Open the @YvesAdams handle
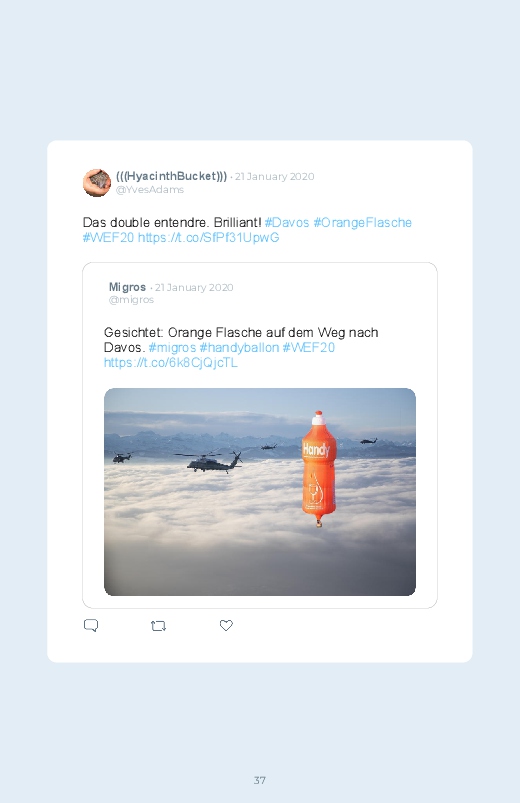The width and height of the screenshot is (520, 803). (x=150, y=189)
